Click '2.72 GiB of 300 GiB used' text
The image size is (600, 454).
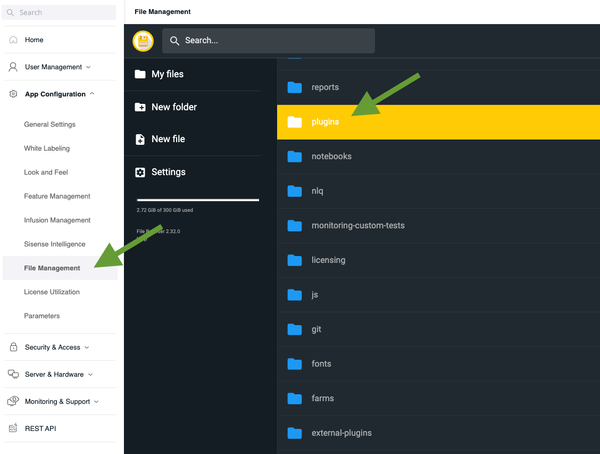point(165,210)
